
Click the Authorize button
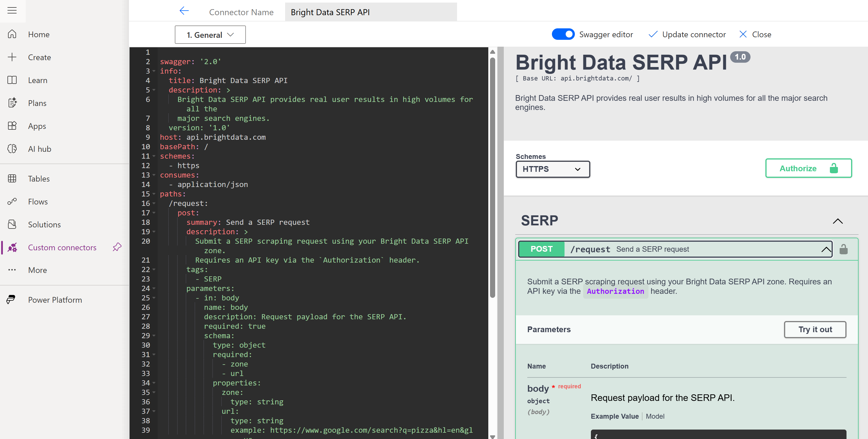click(808, 168)
